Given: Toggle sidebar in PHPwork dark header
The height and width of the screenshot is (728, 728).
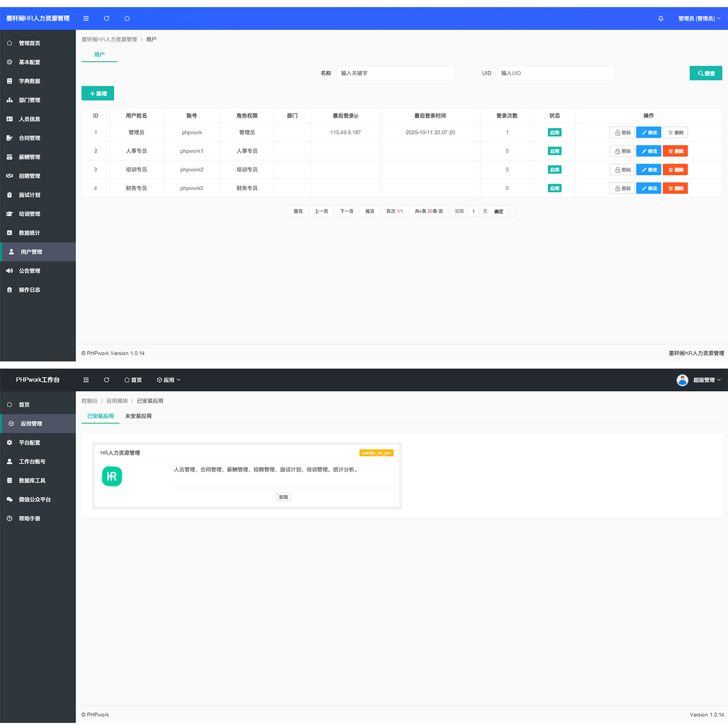Looking at the screenshot, I should pyautogui.click(x=86, y=380).
